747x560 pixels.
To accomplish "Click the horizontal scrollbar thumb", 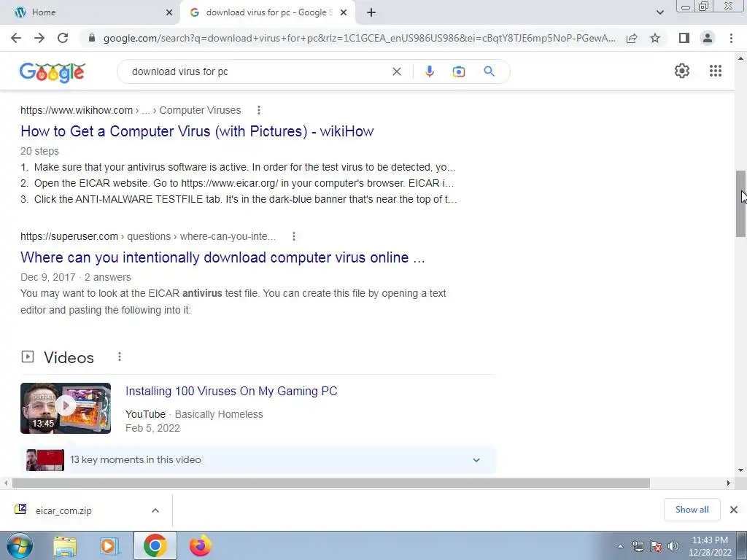I will point(331,483).
